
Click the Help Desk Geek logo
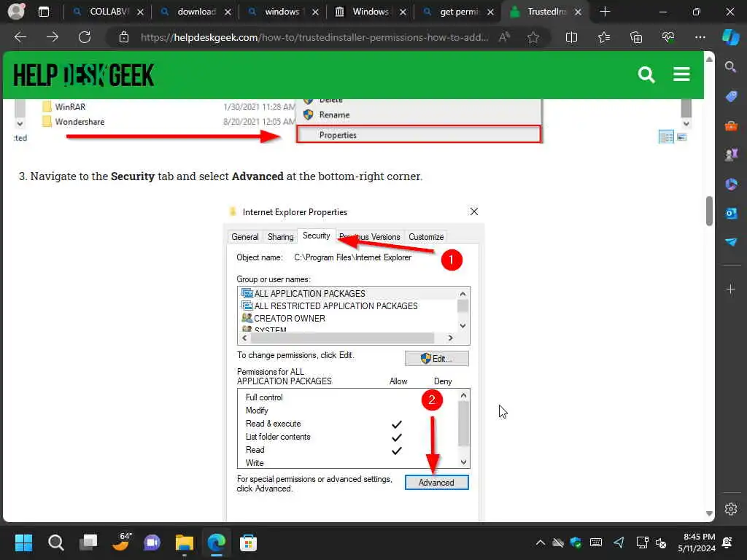click(84, 75)
